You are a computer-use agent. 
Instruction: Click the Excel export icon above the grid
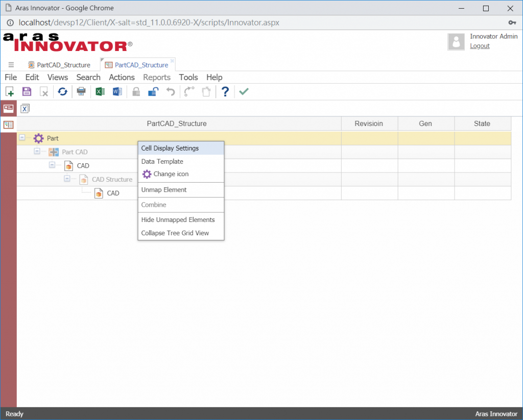pos(25,109)
